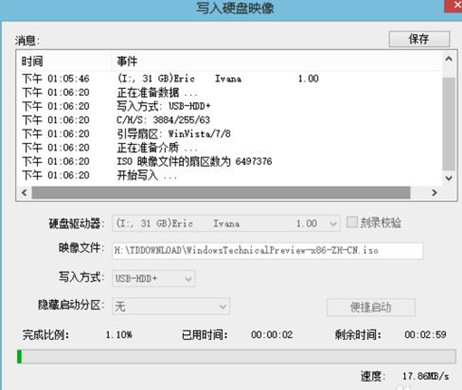Click the completion value '1.10%'

tap(119, 335)
